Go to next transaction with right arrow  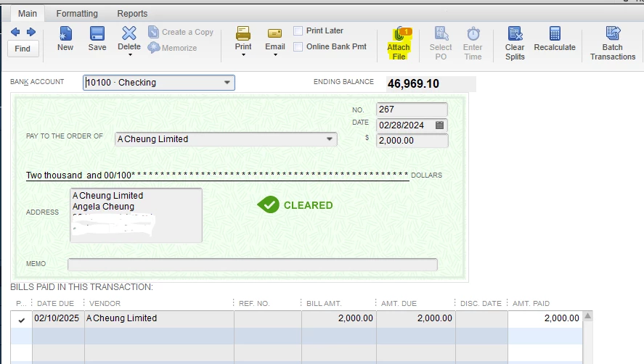tap(31, 32)
